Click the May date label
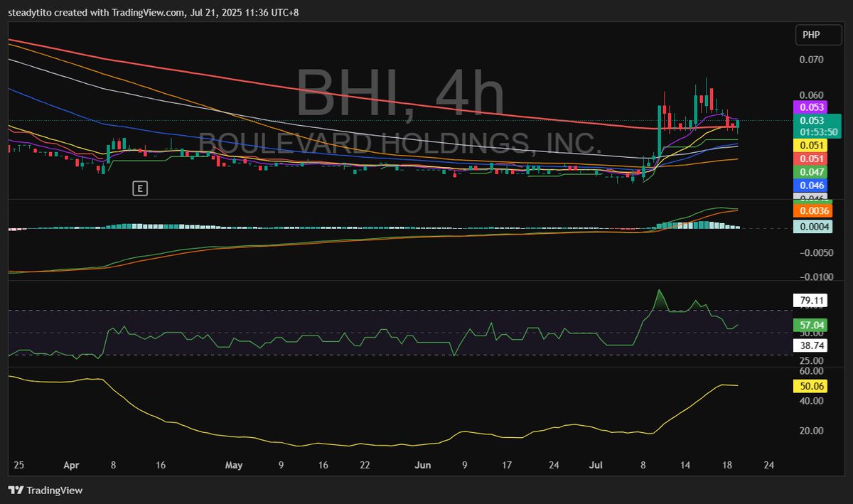 [234, 466]
